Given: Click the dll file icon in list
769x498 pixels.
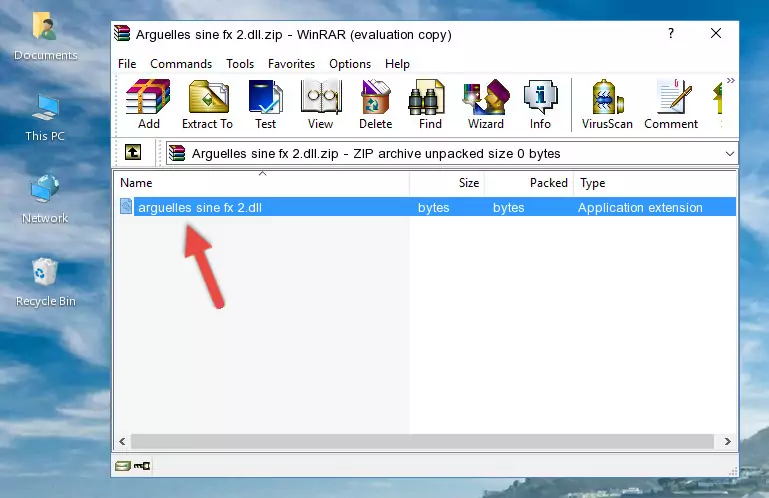Looking at the screenshot, I should [x=126, y=207].
